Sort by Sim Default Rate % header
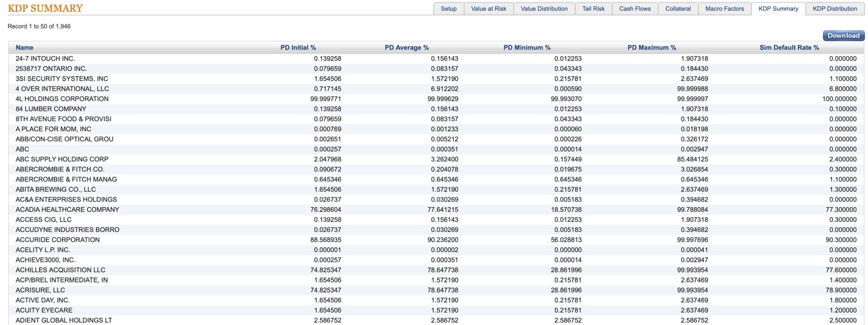 pos(789,48)
